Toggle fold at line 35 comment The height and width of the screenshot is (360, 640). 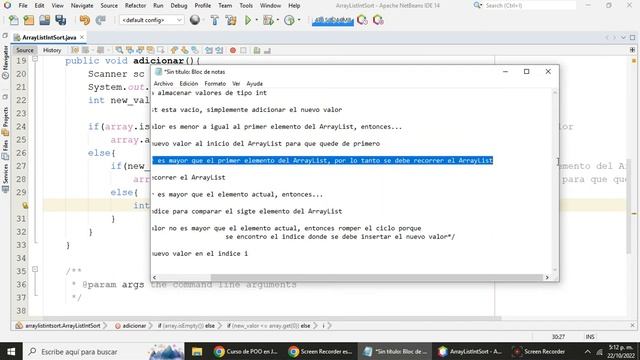35,269
